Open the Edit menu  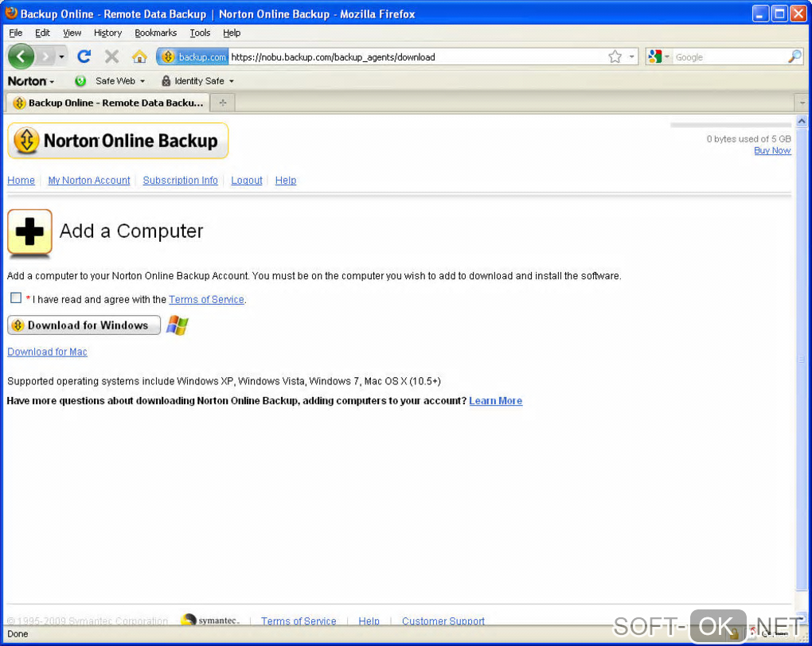point(42,33)
